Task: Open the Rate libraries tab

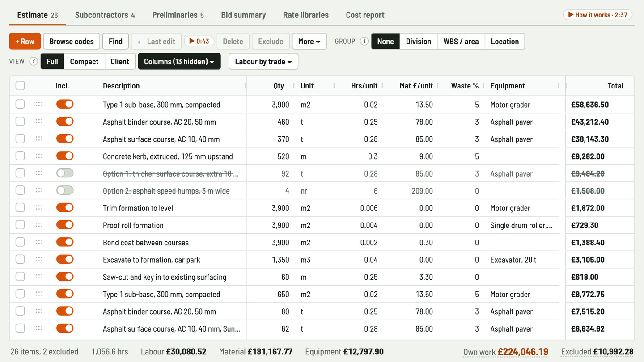Action: [x=306, y=15]
